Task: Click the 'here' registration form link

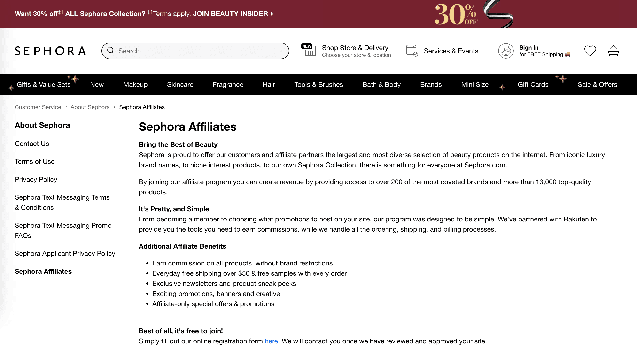Action: coord(271,341)
